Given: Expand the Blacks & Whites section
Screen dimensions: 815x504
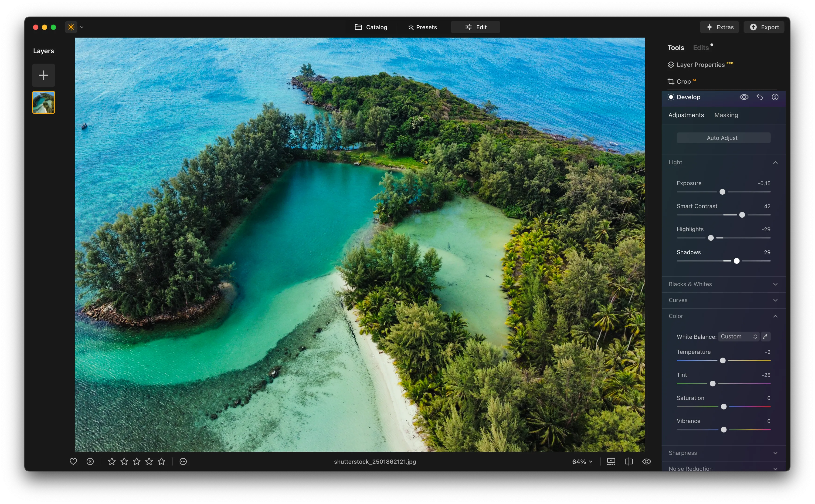Looking at the screenshot, I should [723, 284].
